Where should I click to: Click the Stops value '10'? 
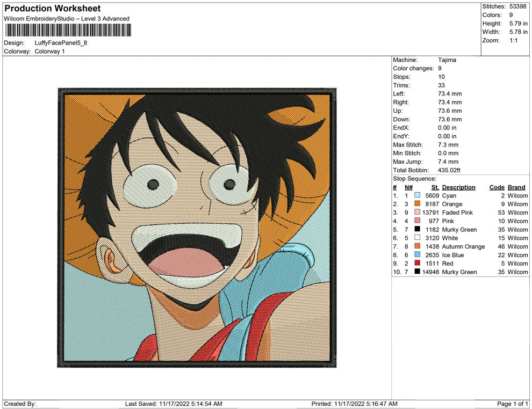pyautogui.click(x=441, y=77)
